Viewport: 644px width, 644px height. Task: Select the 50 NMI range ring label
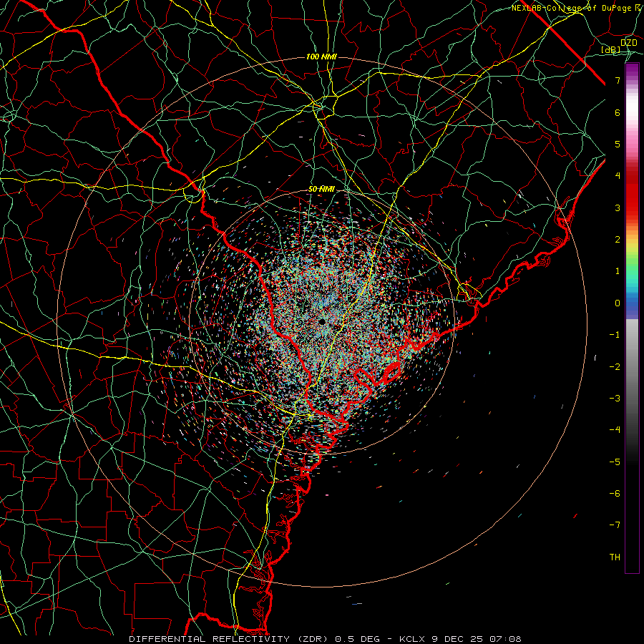[x=321, y=190]
